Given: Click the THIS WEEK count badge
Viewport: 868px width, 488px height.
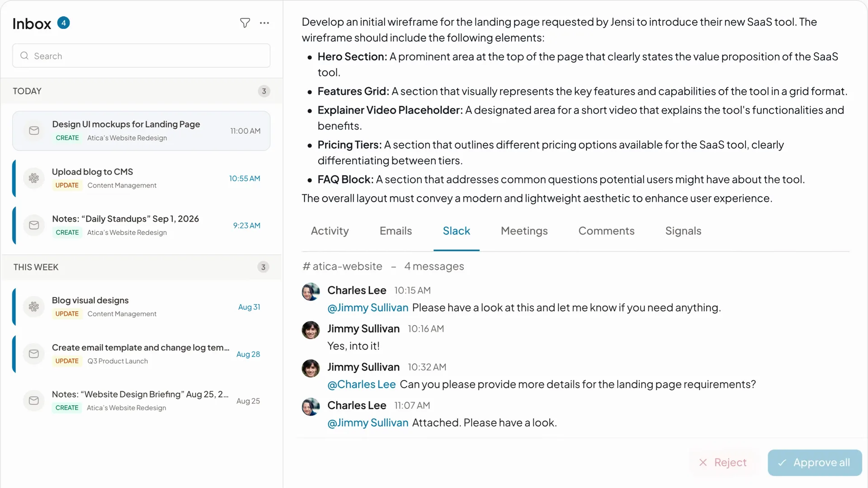Looking at the screenshot, I should click(263, 267).
